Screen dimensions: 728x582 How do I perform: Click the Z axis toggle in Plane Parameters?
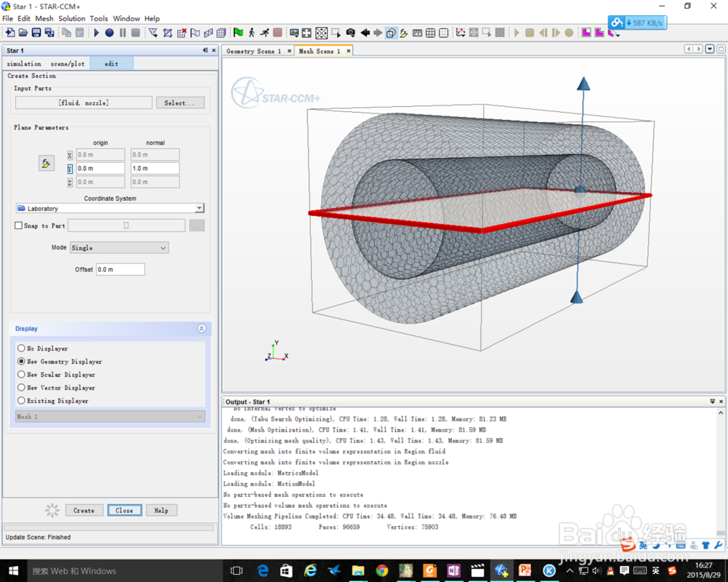click(70, 183)
